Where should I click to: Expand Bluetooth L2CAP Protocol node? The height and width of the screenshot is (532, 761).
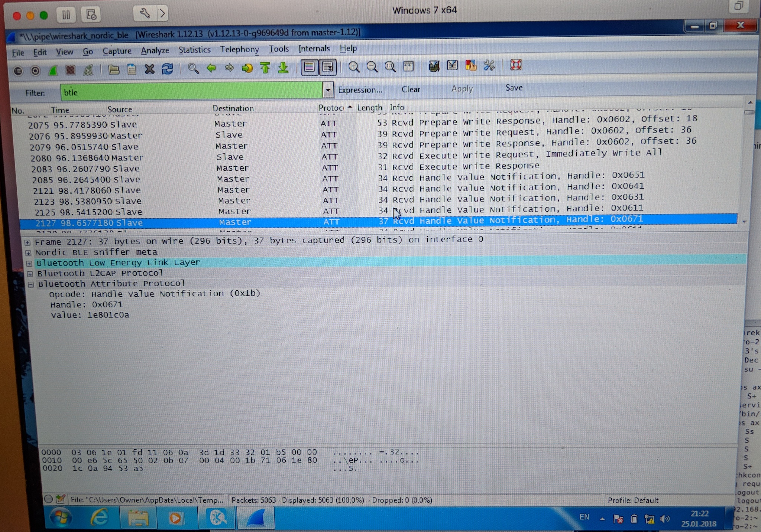click(30, 274)
